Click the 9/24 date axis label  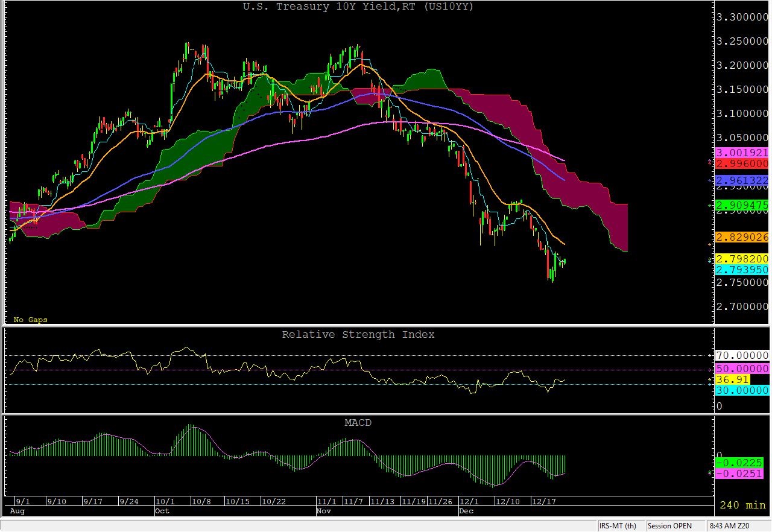[129, 502]
